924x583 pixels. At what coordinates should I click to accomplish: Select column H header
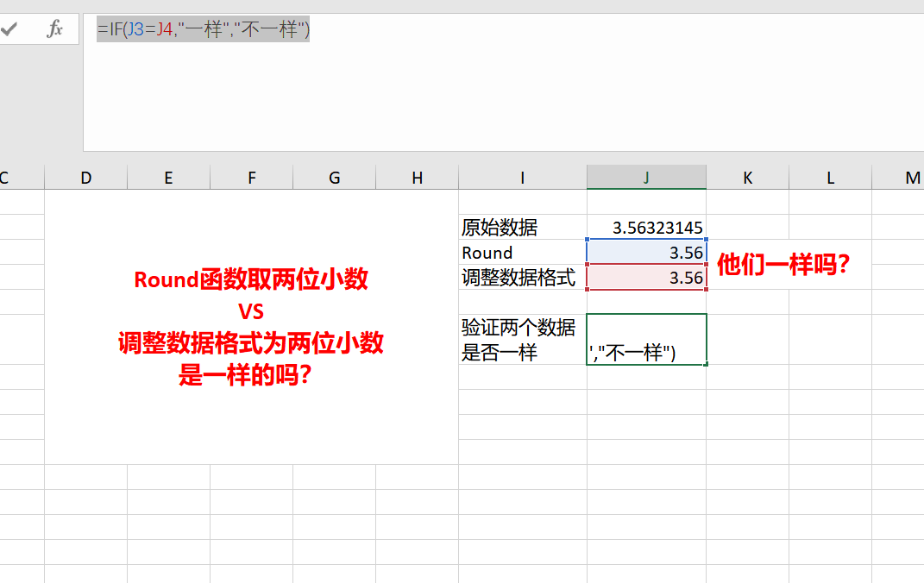pos(418,178)
